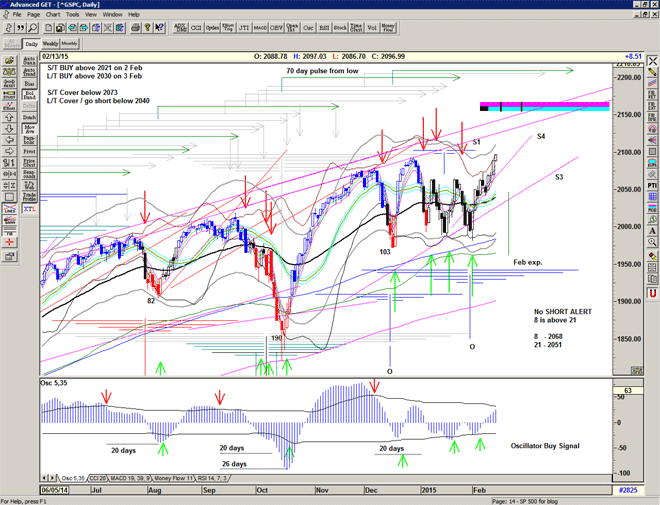Toggle the Mov Avg study button
Viewport: 660px width, 505px height.
point(29,129)
